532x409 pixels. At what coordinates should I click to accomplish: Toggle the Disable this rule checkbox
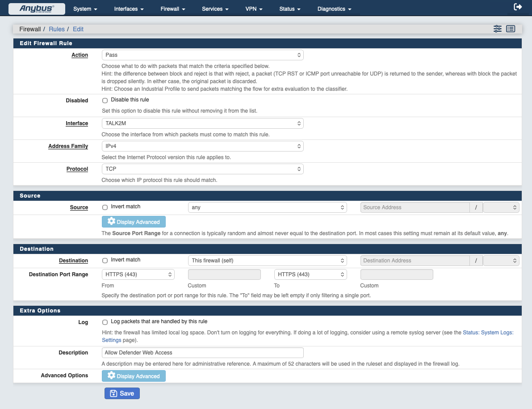[105, 101]
